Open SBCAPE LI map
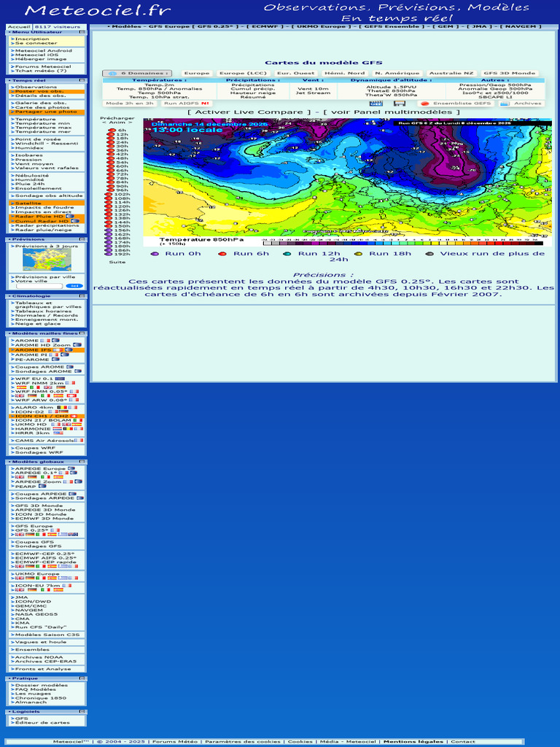The height and width of the screenshot is (747, 560). pyautogui.click(x=495, y=97)
